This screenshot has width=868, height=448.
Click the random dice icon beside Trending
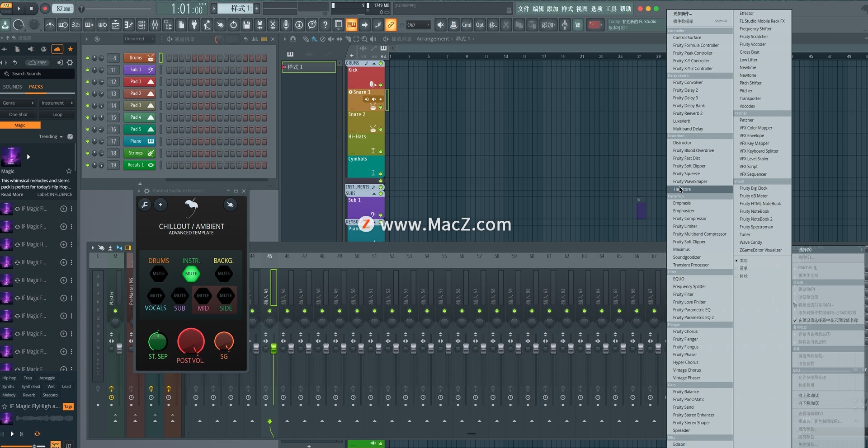pyautogui.click(x=70, y=136)
